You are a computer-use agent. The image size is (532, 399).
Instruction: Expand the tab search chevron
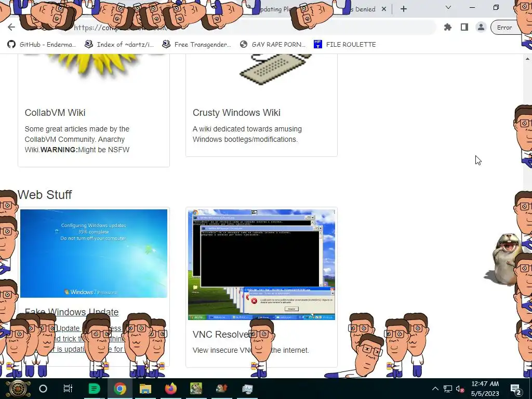448,7
